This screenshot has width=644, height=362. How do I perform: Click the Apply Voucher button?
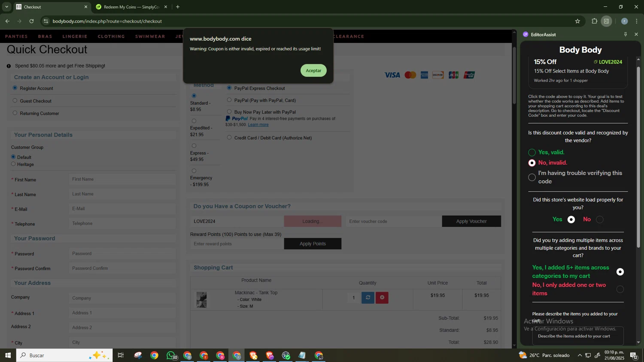471,221
